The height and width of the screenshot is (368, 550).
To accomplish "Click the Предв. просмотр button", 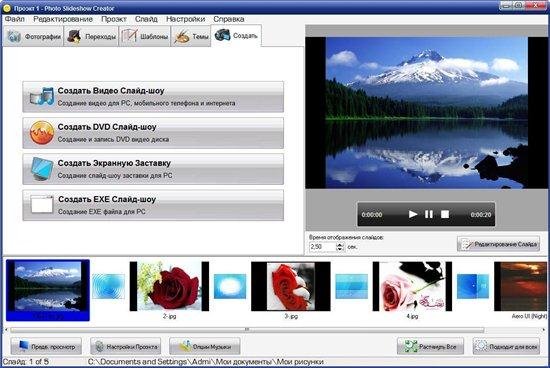I will [46, 347].
